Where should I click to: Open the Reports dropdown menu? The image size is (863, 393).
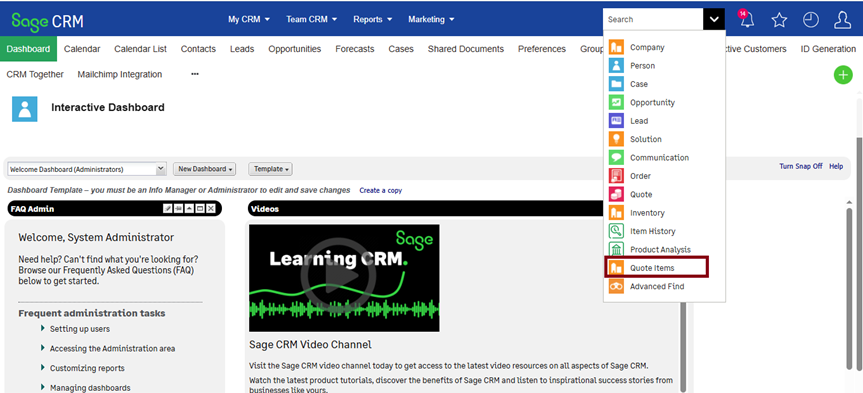click(373, 19)
